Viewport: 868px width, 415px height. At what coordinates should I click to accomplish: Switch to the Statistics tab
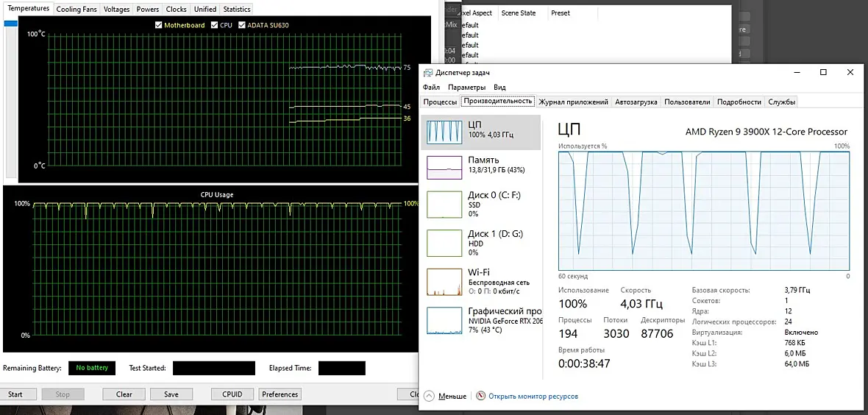point(236,9)
